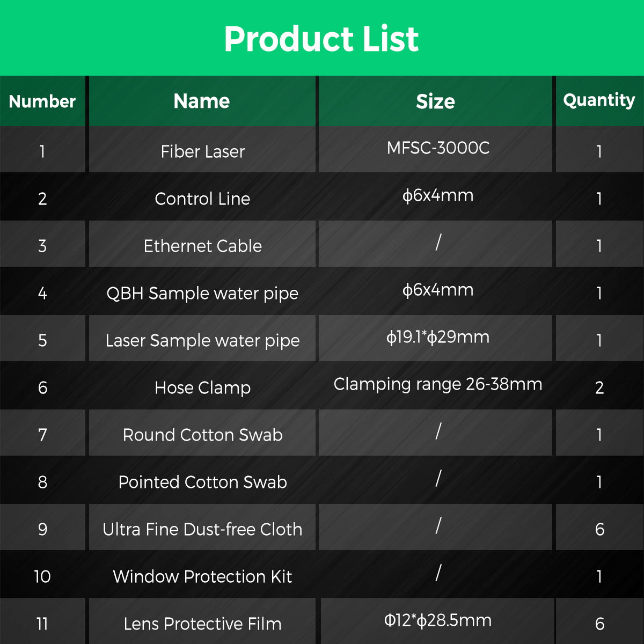Click the Quantity column header
The width and height of the screenshot is (644, 644).
[x=599, y=100]
